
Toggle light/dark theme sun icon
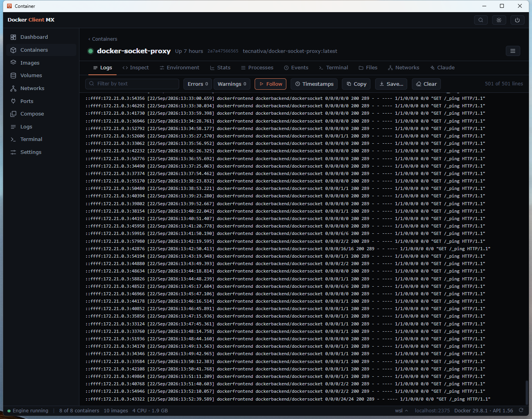(x=499, y=20)
